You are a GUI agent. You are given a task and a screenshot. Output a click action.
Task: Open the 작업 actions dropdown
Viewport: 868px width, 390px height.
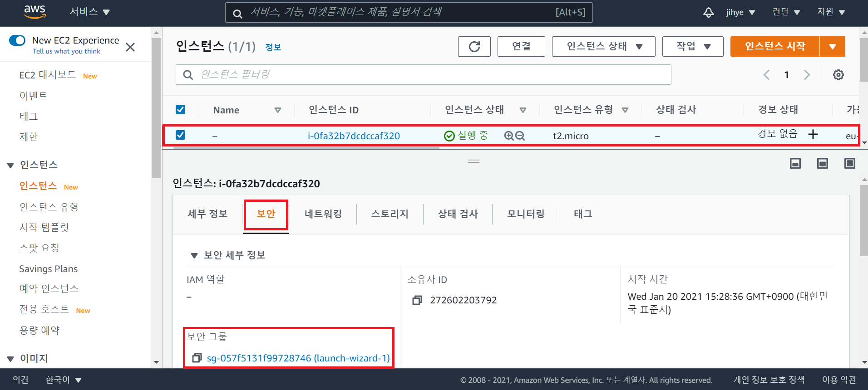[x=693, y=46]
